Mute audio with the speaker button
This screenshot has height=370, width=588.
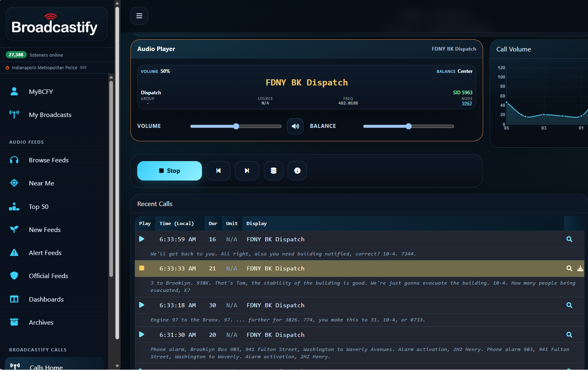(295, 126)
